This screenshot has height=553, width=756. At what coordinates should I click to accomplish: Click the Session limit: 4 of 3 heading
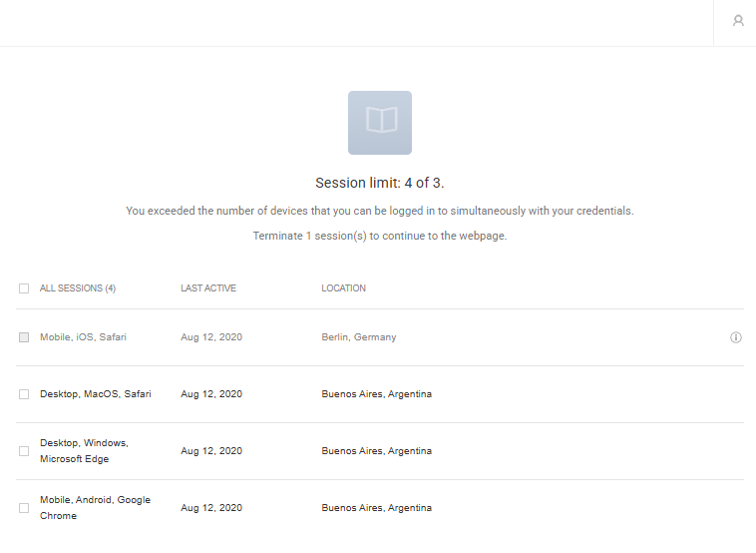click(x=380, y=183)
